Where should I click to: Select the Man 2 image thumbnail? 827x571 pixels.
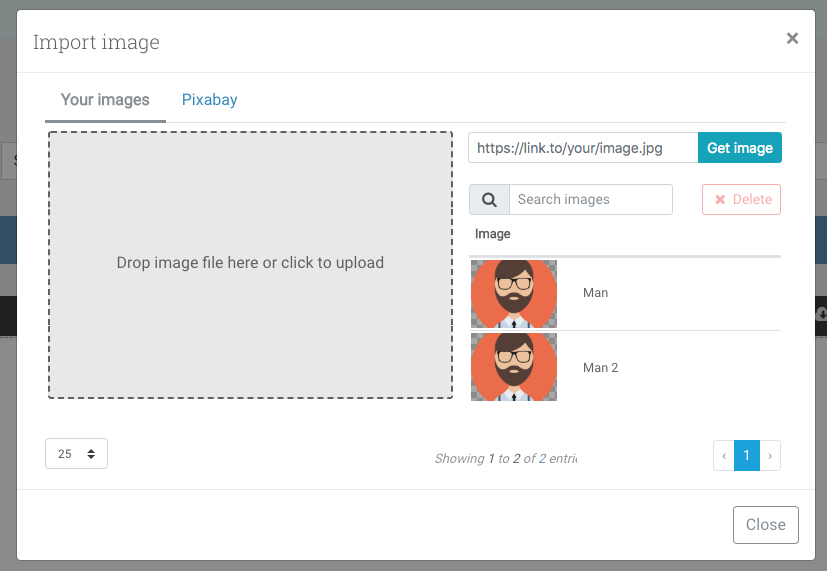514,367
